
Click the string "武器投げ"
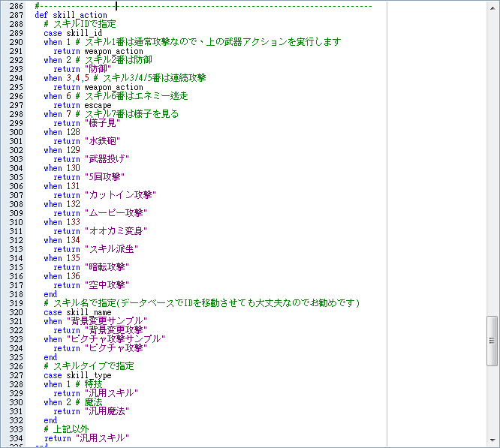coord(107,159)
